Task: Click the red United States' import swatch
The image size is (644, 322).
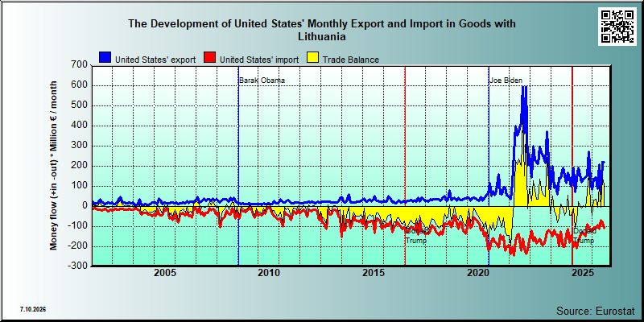Action: pos(210,58)
